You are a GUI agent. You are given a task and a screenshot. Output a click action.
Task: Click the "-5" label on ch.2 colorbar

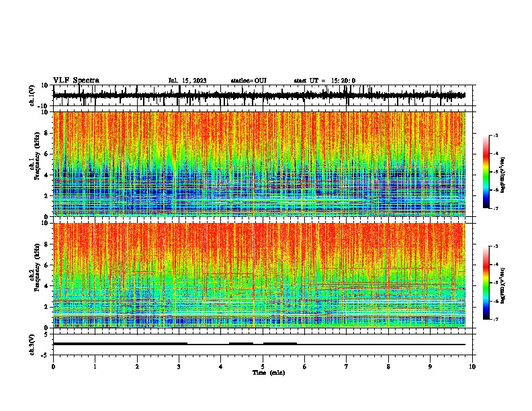click(496, 283)
